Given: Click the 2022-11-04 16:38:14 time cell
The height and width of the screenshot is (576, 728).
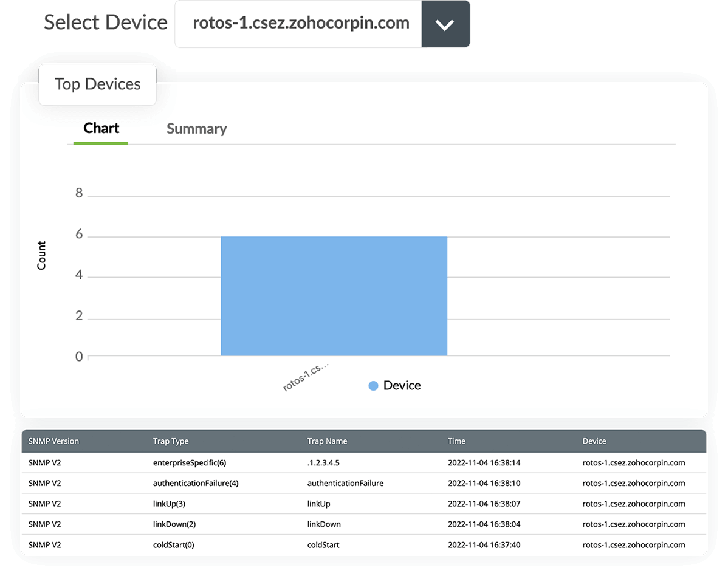Looking at the screenshot, I should click(484, 463).
